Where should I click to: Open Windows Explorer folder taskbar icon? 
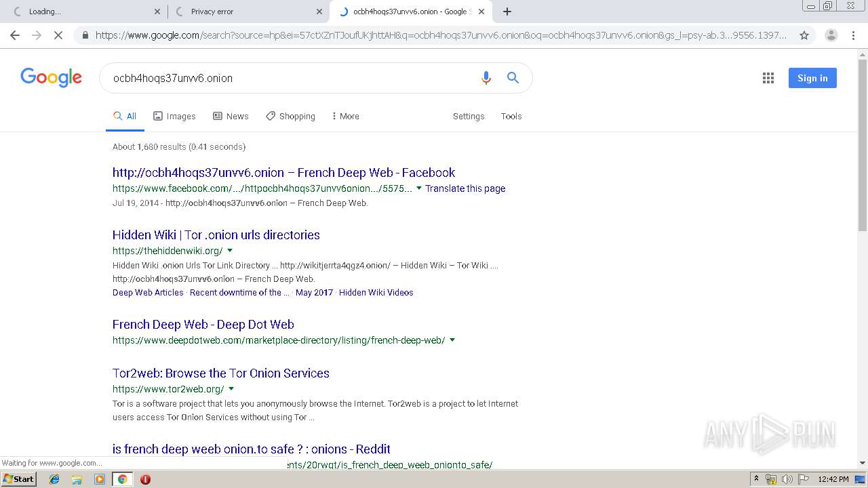[x=77, y=479]
